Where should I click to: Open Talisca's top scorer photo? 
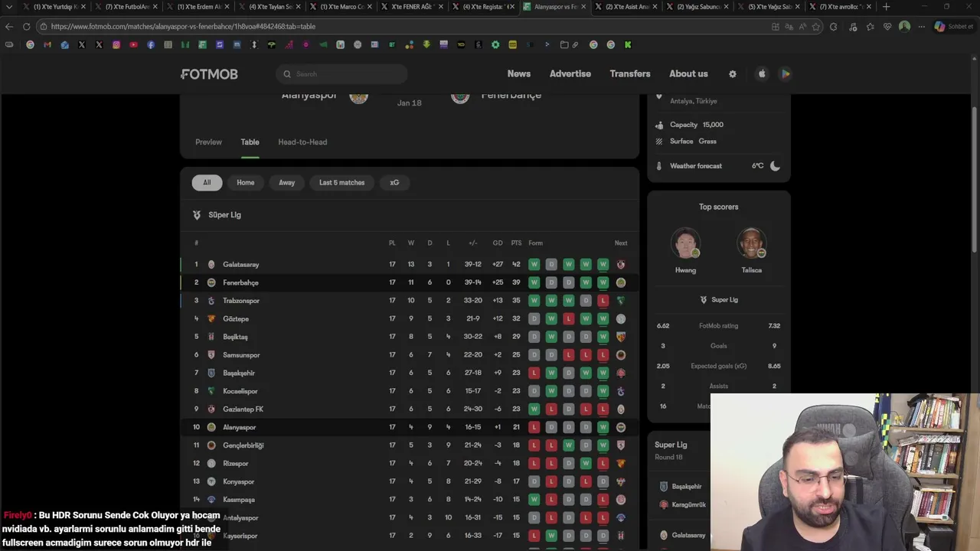click(x=751, y=243)
